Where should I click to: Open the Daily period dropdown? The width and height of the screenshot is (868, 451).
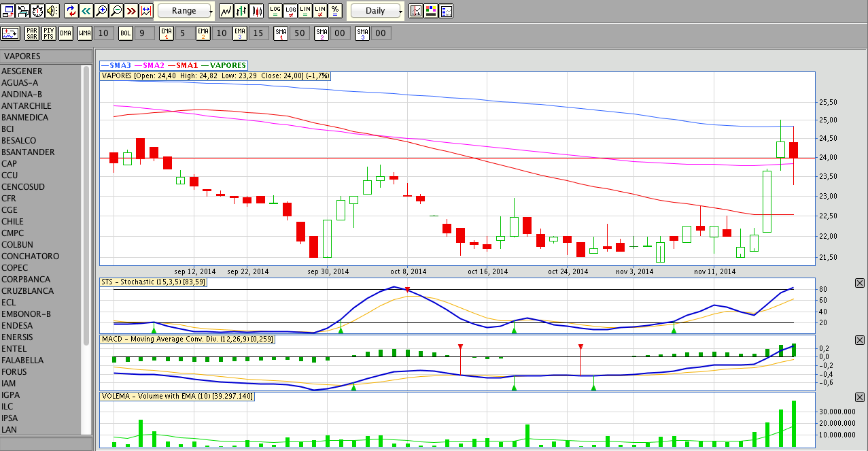pos(376,11)
